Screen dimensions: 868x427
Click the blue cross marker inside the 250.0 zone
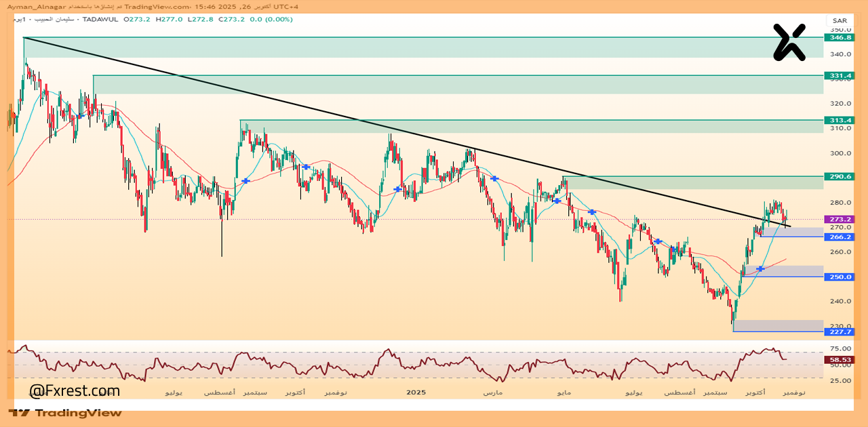tap(760, 269)
